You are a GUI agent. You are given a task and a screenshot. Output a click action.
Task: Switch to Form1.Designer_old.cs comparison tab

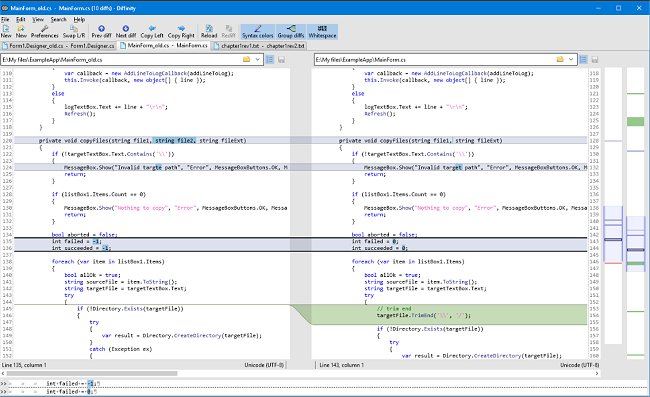(x=58, y=46)
